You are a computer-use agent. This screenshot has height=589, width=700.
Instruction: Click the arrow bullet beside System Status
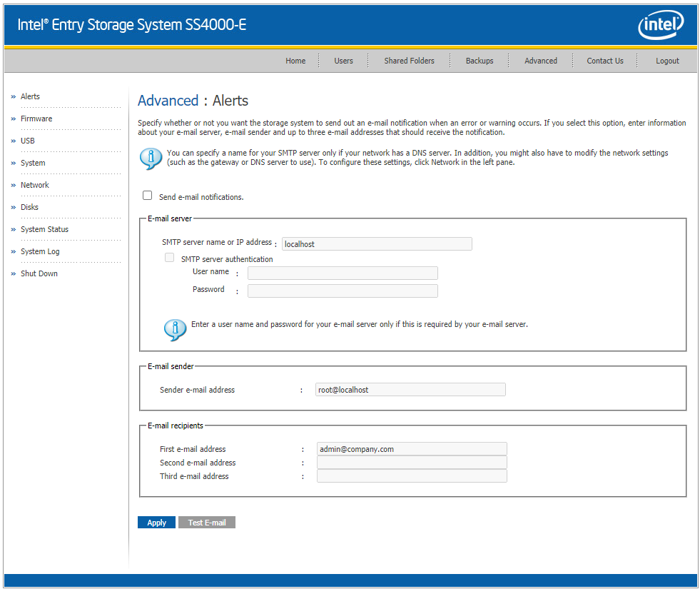(x=14, y=229)
